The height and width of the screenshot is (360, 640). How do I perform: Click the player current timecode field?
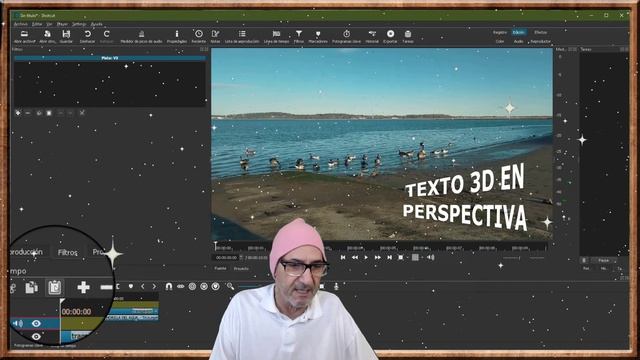[x=226, y=258]
